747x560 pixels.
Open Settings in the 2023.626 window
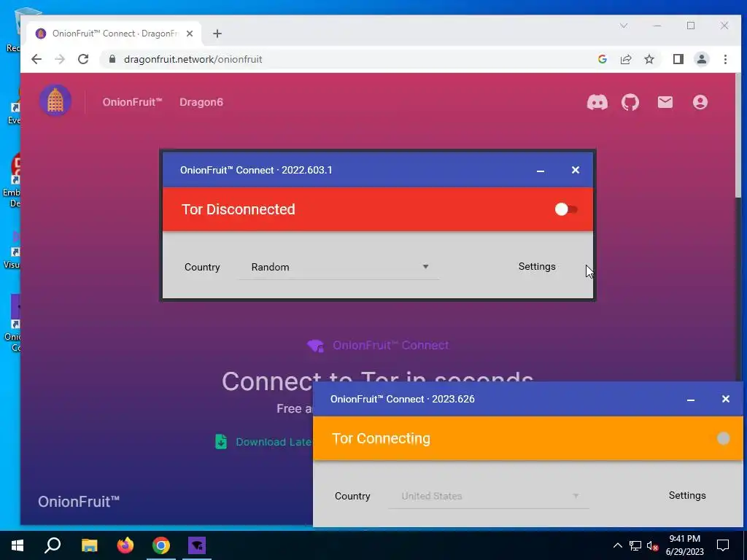click(687, 495)
